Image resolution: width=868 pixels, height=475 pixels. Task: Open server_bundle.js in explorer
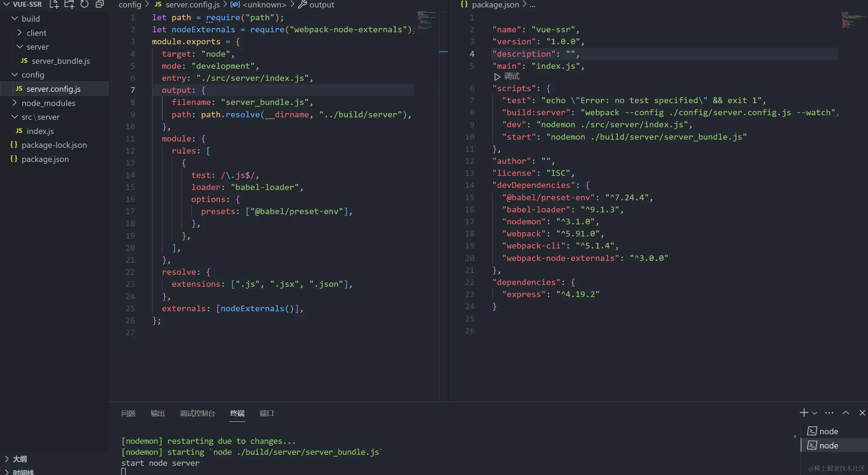click(61, 61)
